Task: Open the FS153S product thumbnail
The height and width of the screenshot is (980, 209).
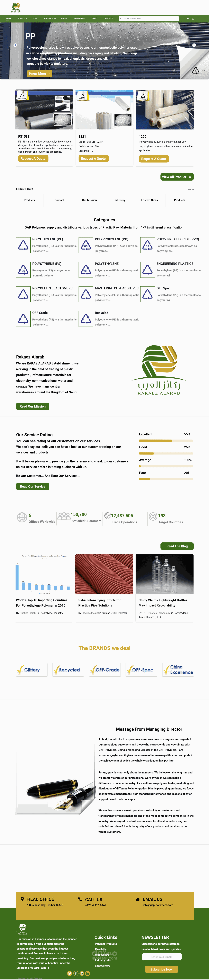Action: coord(44,110)
